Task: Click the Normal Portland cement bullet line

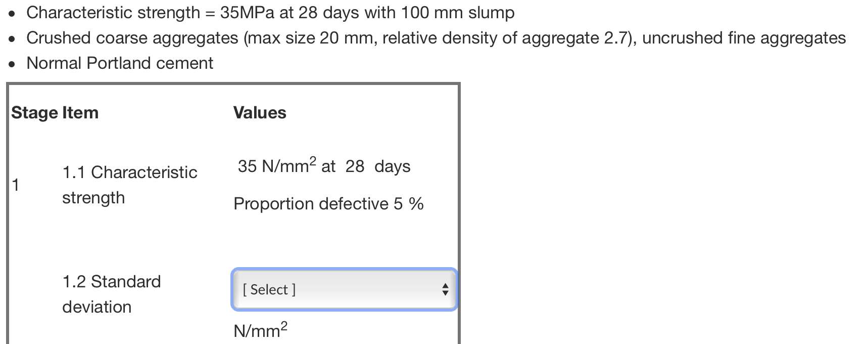Action: click(120, 63)
